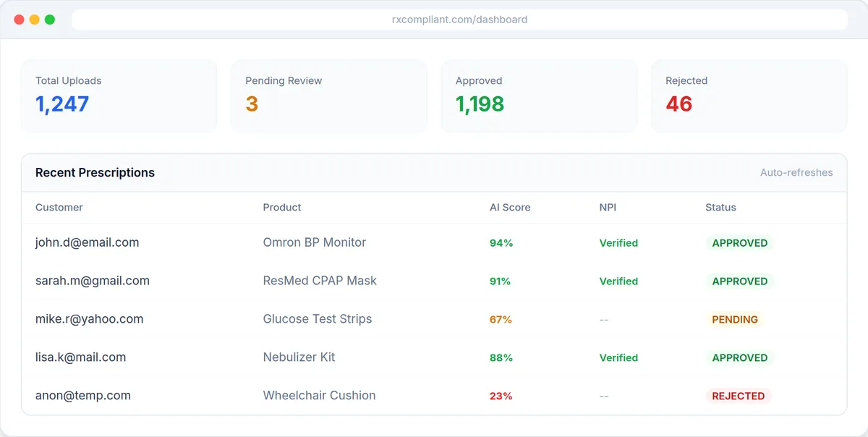
Task: Click the green maximize window button
Action: click(x=50, y=20)
